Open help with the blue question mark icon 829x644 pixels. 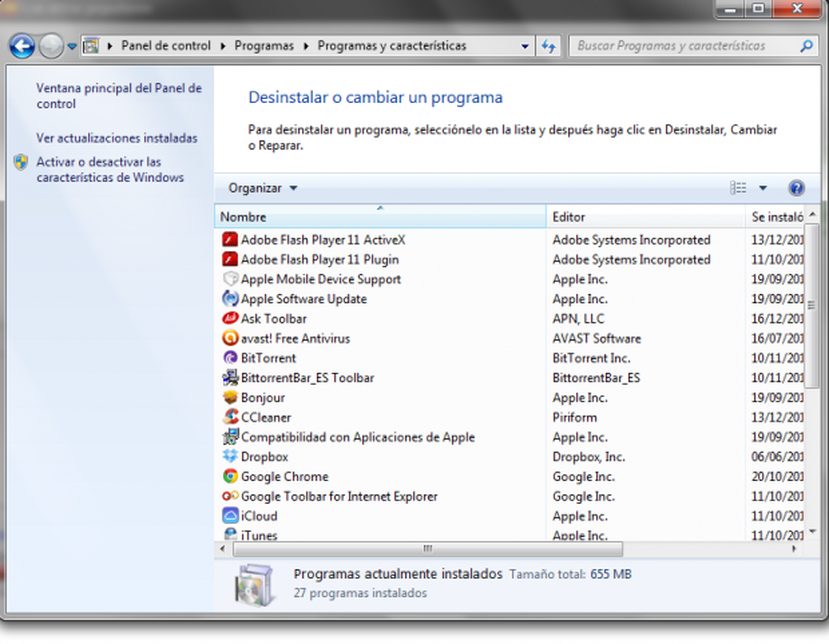coord(796,188)
